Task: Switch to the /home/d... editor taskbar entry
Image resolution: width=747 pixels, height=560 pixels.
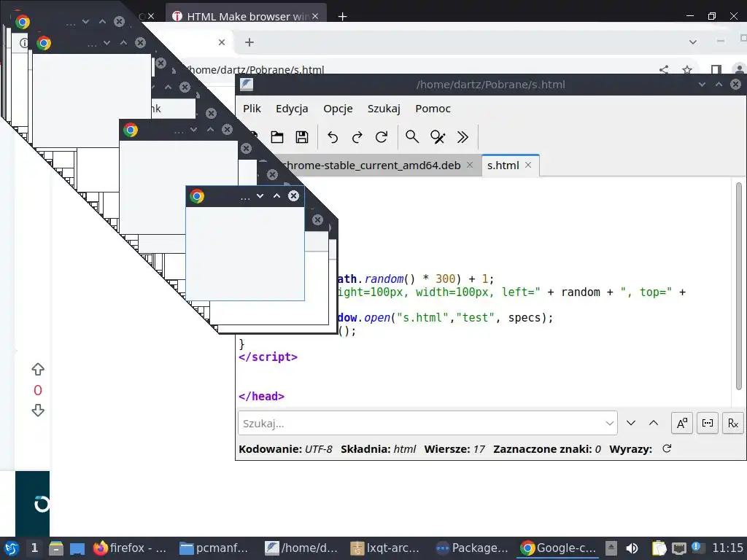Action: coord(301,548)
